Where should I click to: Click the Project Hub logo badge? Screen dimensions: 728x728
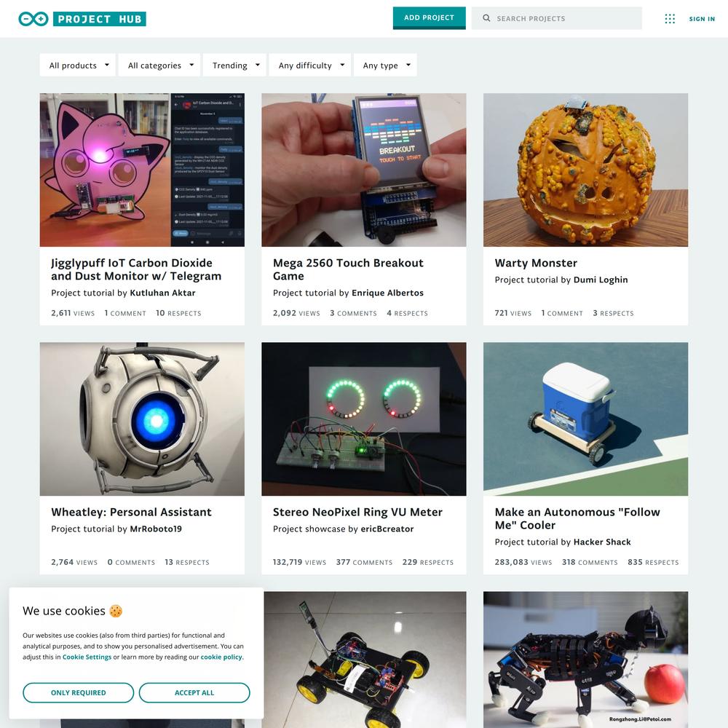99,19
